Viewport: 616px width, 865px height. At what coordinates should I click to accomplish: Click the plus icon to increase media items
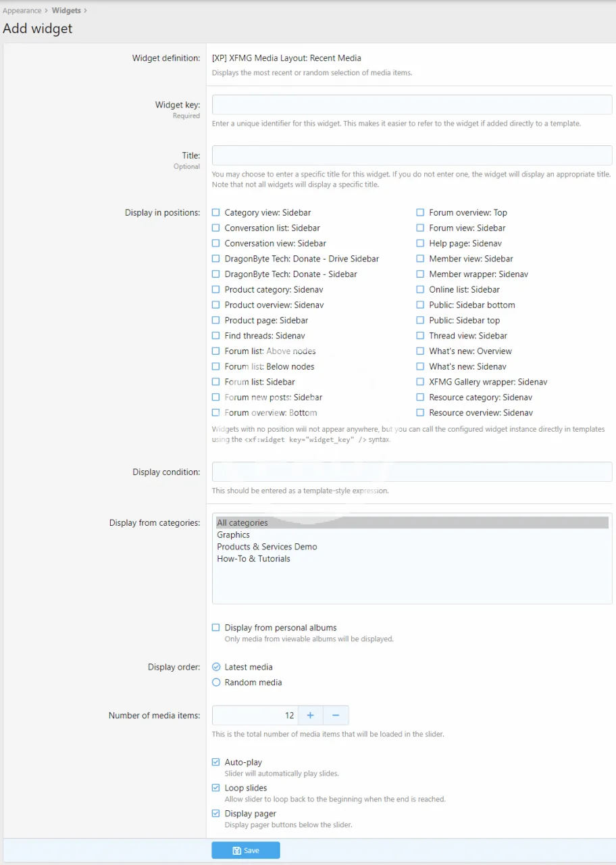[x=310, y=715]
